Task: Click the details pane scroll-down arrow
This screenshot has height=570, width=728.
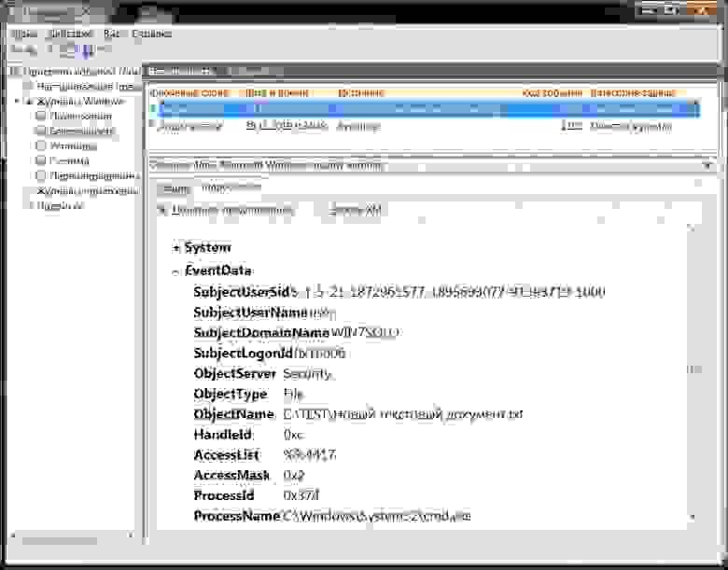Action: 693,517
